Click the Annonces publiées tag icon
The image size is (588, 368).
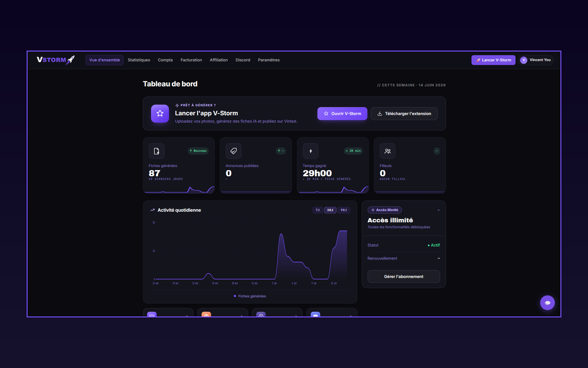pos(233,151)
